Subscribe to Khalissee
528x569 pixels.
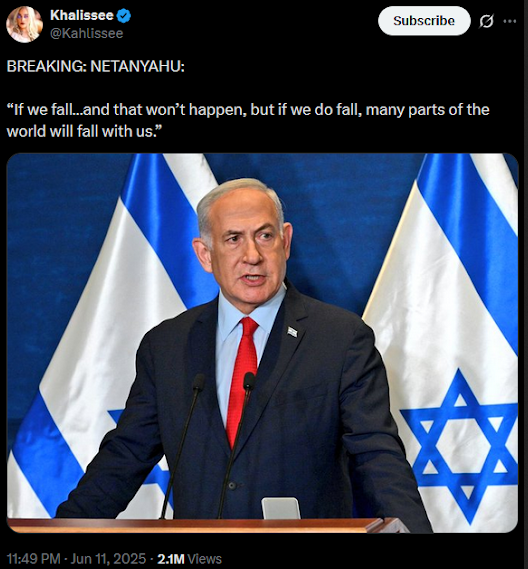pos(424,21)
